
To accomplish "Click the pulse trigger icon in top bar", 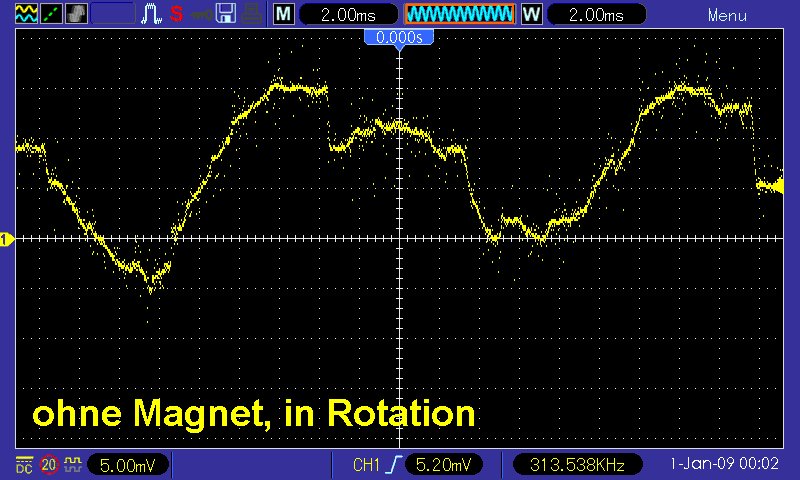I will coord(152,15).
